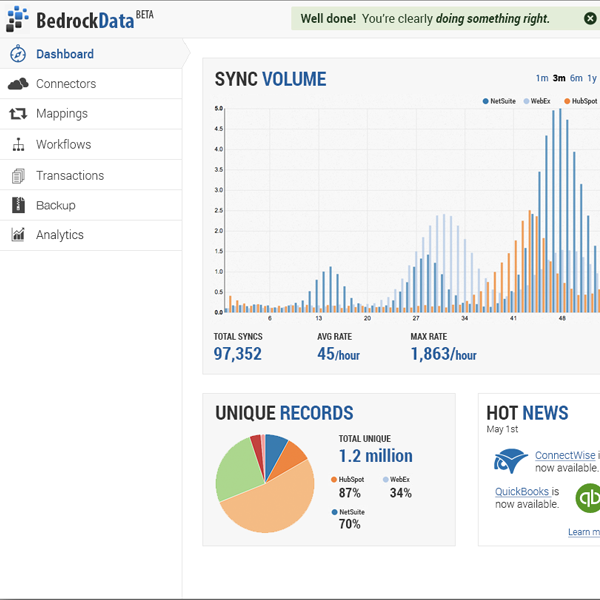
Task: Click the red pie slice
Action: 257,448
